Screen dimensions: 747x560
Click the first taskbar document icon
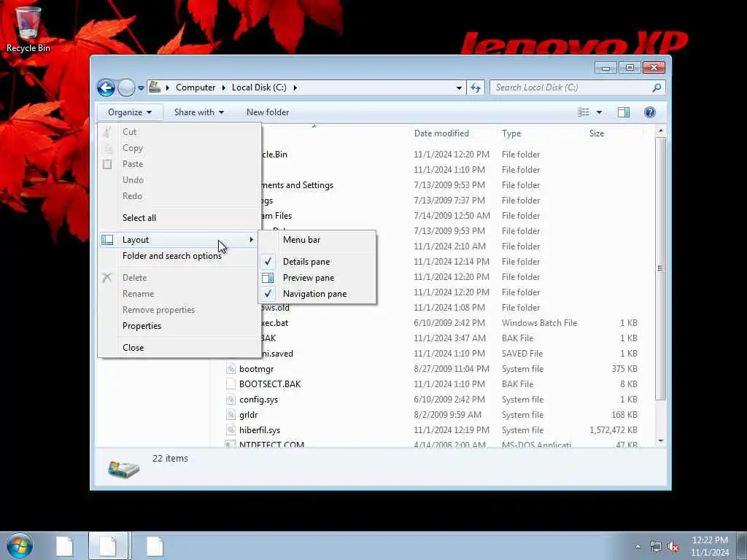point(64,546)
